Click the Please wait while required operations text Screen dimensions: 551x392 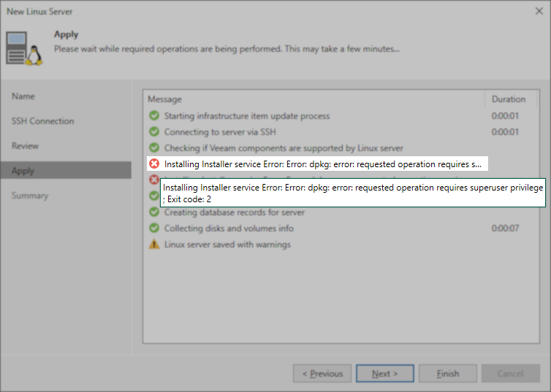[227, 49]
